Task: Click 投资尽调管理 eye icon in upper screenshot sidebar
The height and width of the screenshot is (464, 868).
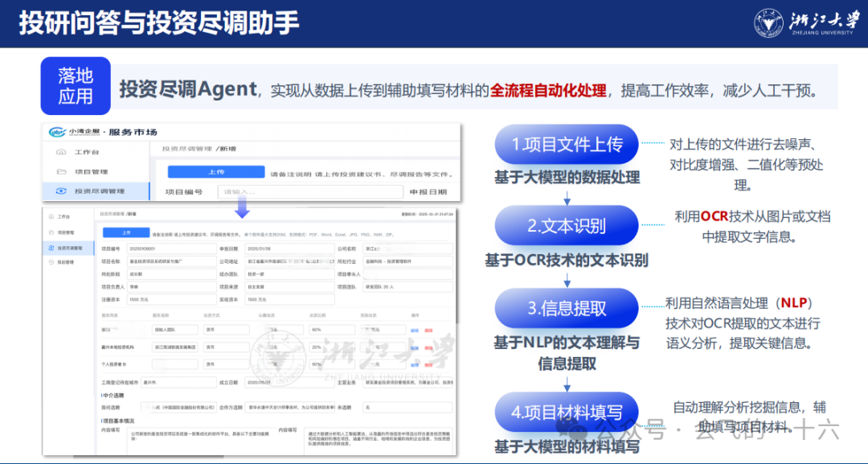Action: click(61, 191)
